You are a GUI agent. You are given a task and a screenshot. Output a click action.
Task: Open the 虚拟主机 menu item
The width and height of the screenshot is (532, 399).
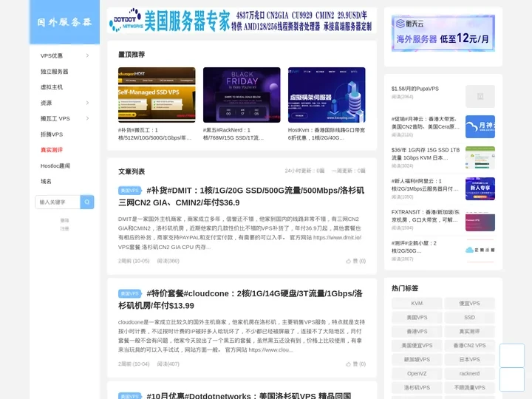(52, 87)
